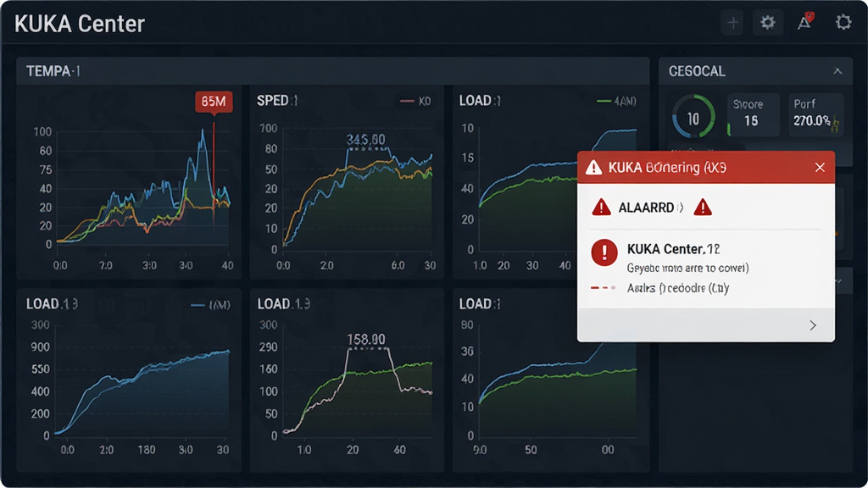Click the 85M red marker flag

pyautogui.click(x=214, y=103)
